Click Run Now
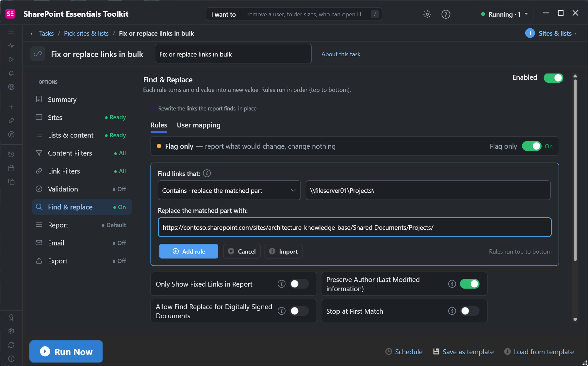The image size is (588, 366). [x=66, y=351]
